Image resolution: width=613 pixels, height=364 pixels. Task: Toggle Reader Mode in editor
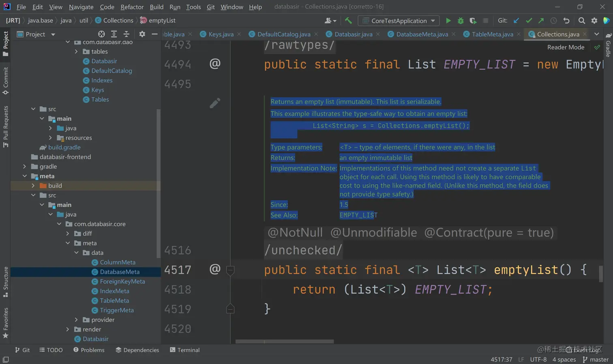click(566, 47)
